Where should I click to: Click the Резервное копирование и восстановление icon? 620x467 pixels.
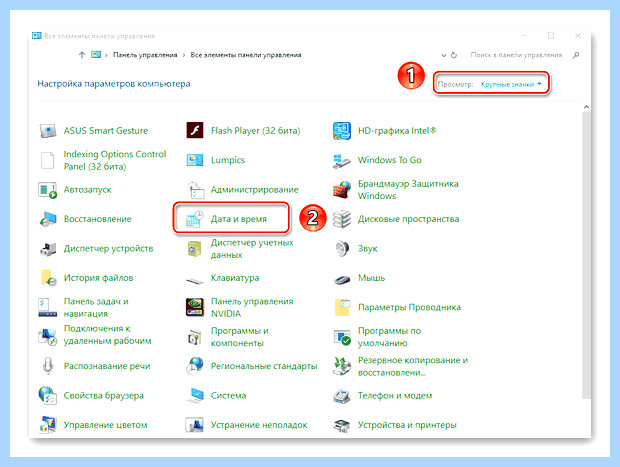pyautogui.click(x=342, y=366)
